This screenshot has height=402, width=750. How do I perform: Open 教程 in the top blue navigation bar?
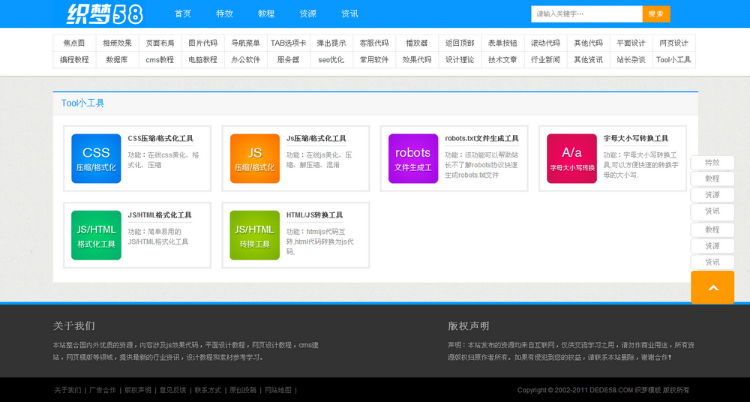pos(266,14)
